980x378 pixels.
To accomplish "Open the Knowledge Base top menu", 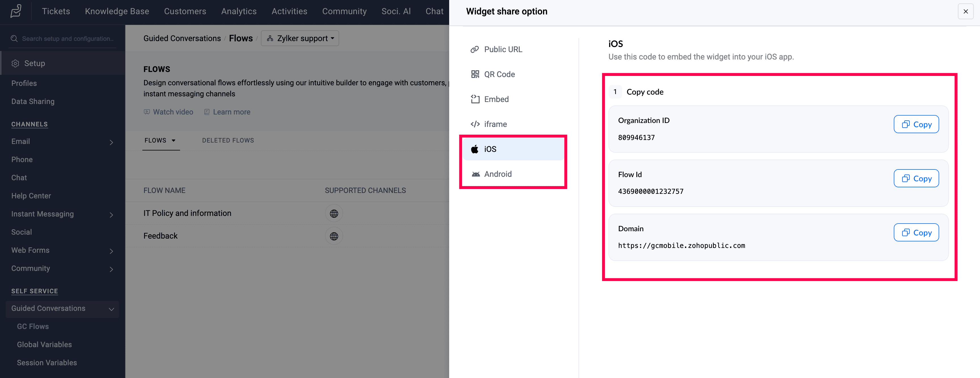I will 117,11.
